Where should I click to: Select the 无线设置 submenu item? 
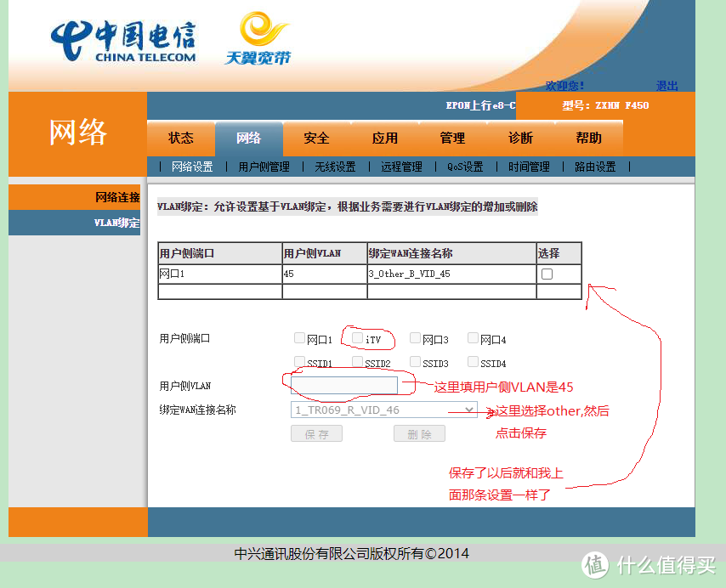click(x=335, y=167)
